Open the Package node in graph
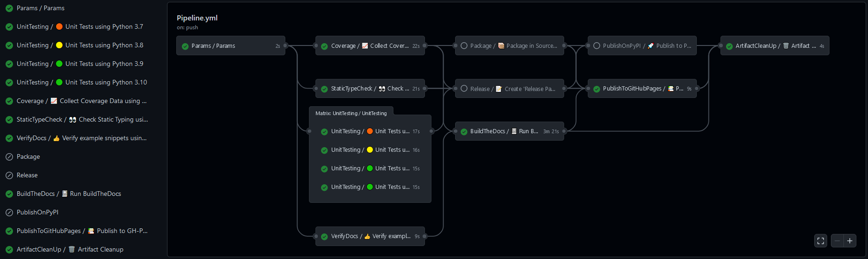The image size is (868, 259). click(509, 46)
